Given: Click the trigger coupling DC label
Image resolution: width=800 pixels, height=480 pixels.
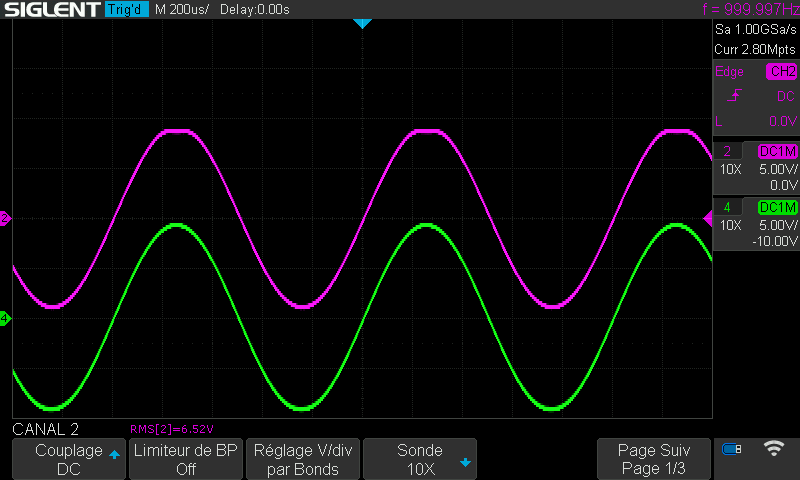Looking at the screenshot, I should 786,96.
